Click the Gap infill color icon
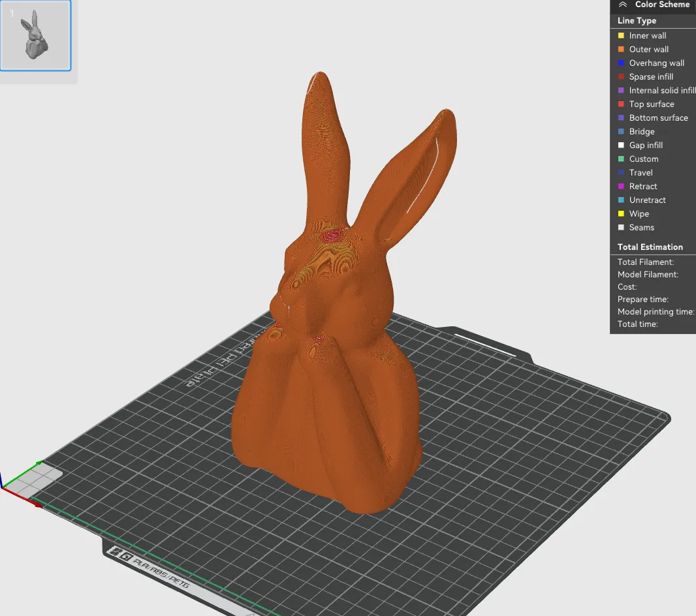 [621, 145]
